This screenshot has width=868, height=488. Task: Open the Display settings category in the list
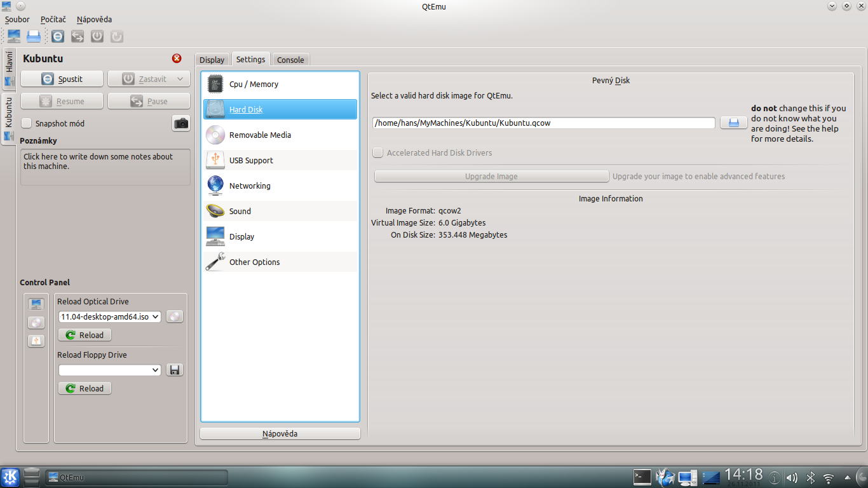tap(280, 236)
